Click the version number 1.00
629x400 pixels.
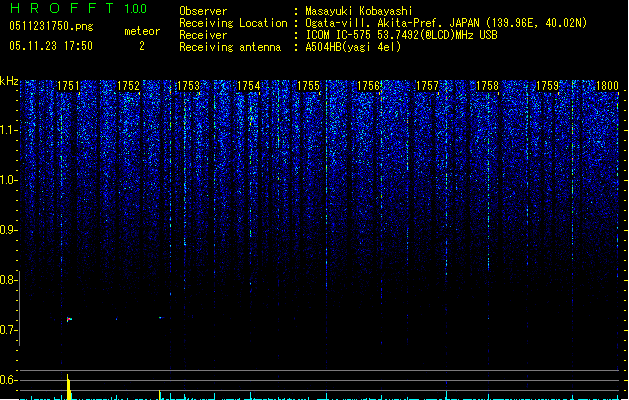pos(134,9)
